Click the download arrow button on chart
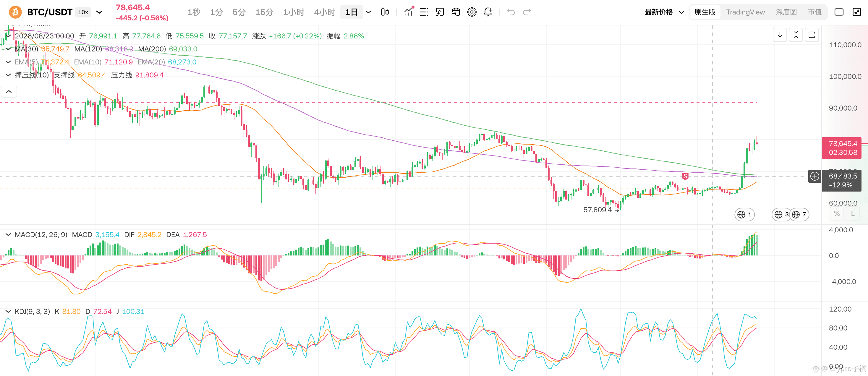This screenshot has height=376, width=868. pos(780,35)
